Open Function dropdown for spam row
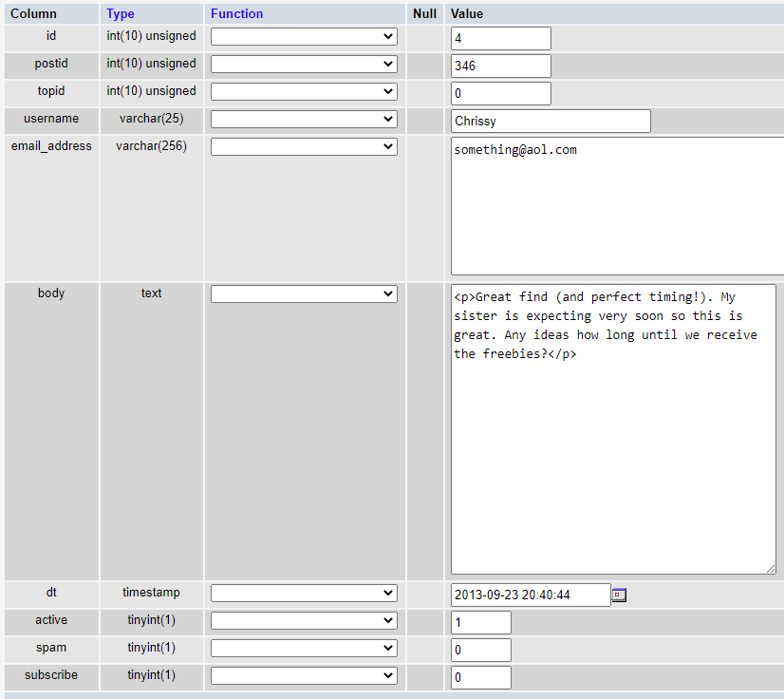Image resolution: width=784 pixels, height=699 pixels. pyautogui.click(x=304, y=648)
